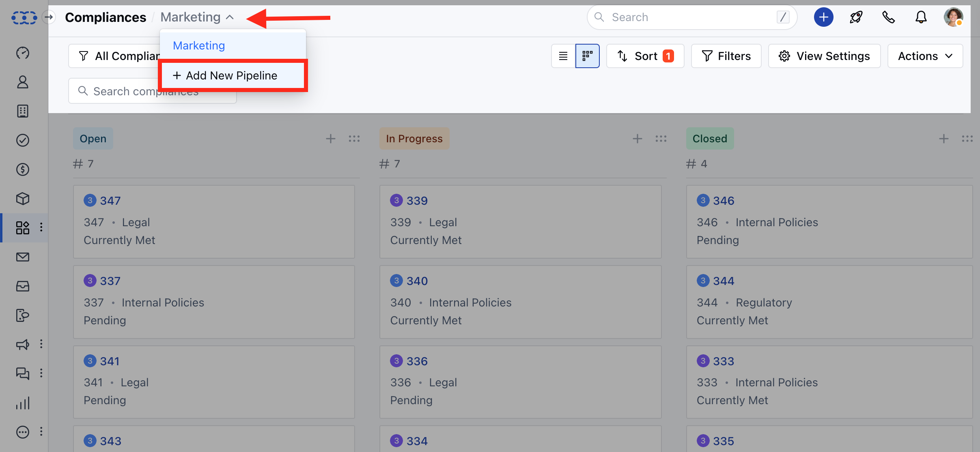
Task: Click the Open stage label
Action: click(x=93, y=139)
